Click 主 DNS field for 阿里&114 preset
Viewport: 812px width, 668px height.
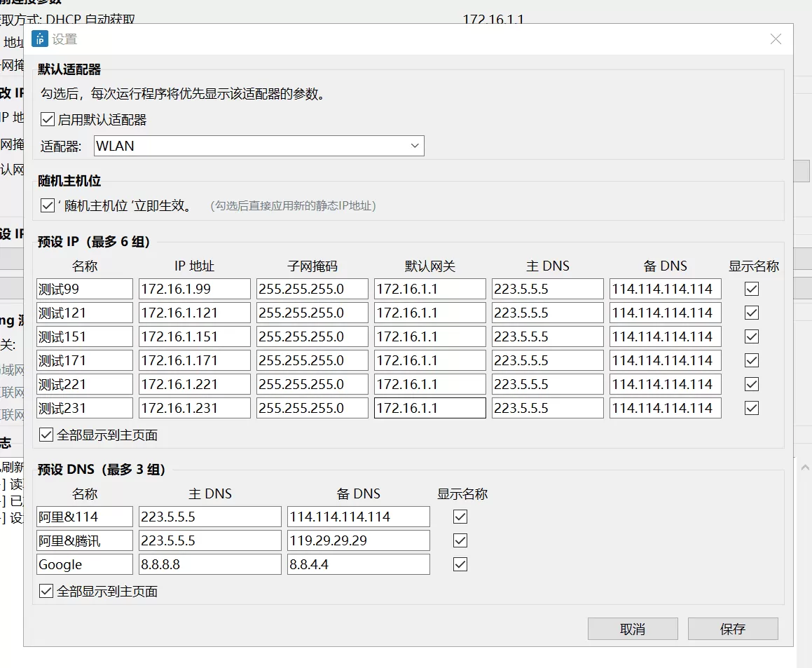point(209,517)
